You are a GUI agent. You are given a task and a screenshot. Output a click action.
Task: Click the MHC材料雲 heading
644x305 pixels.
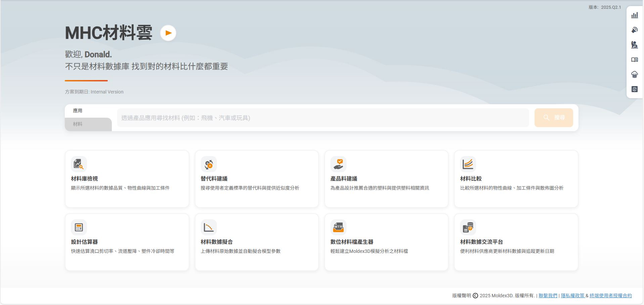pyautogui.click(x=109, y=33)
